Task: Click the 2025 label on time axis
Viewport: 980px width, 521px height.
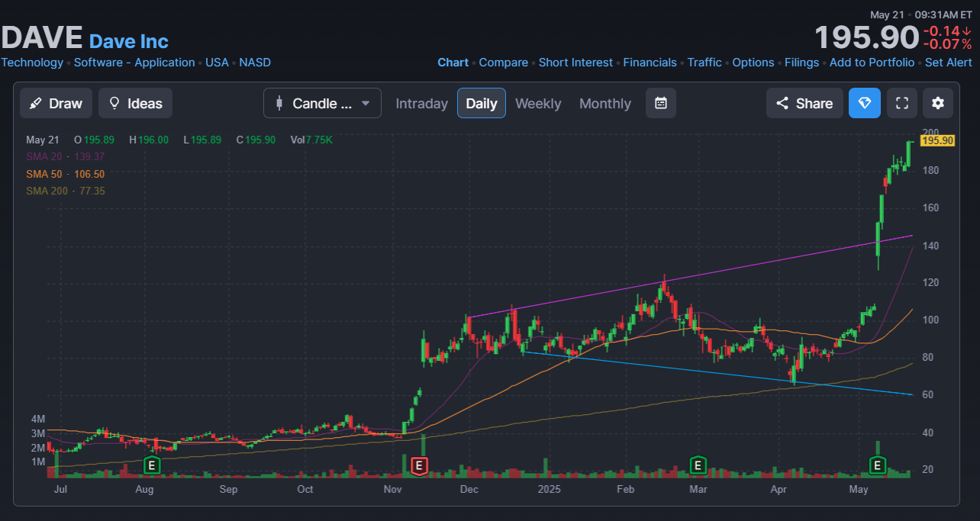Action: (x=549, y=489)
